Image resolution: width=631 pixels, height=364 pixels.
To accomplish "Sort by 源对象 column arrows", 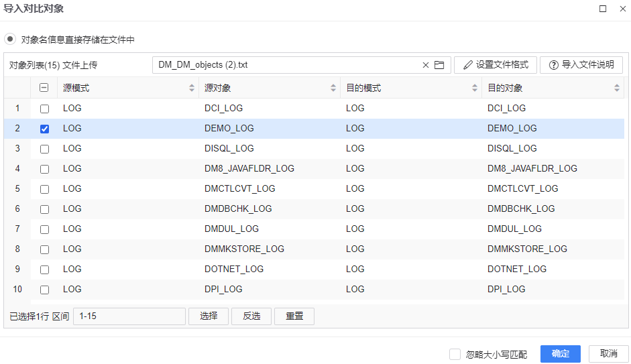I will [333, 88].
